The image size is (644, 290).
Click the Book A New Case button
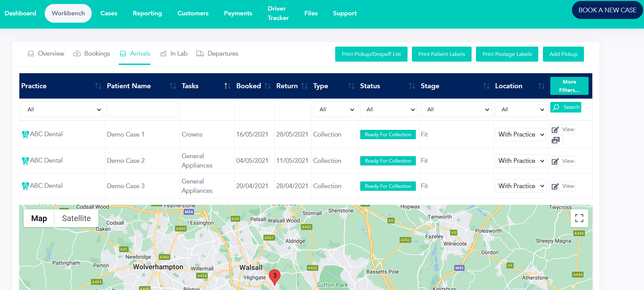pos(607,10)
